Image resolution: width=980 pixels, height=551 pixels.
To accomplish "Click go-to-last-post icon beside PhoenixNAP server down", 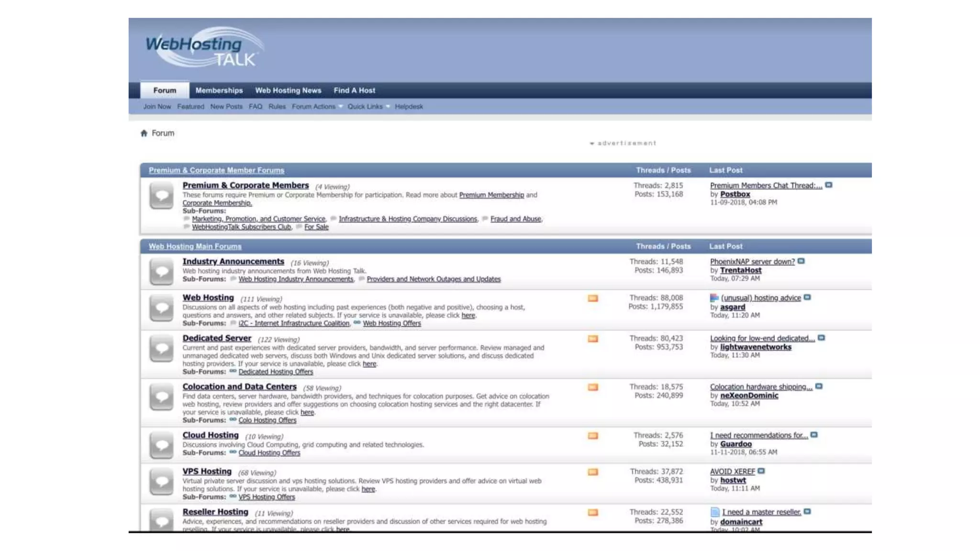I will click(x=801, y=262).
